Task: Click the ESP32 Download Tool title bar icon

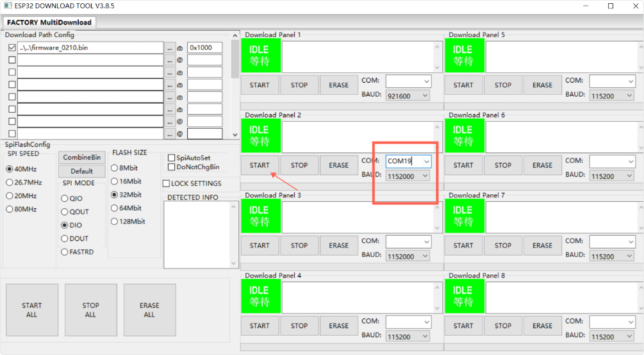Action: (8, 6)
